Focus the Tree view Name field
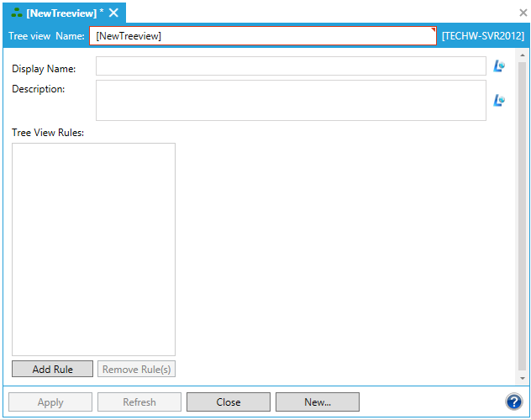 pos(262,36)
